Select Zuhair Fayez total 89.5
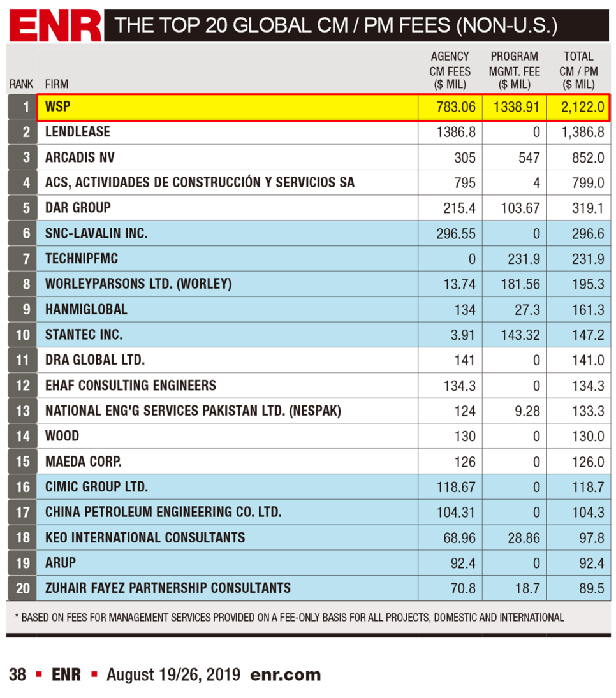 592,590
